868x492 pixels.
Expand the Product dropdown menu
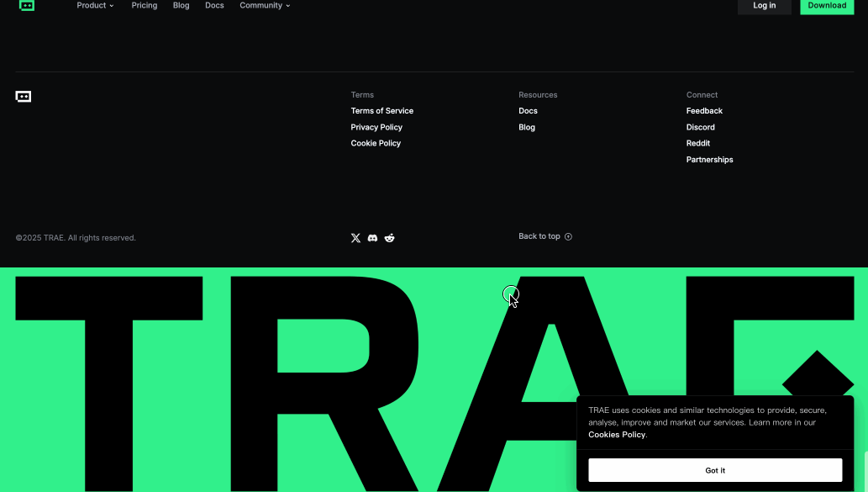coord(95,6)
